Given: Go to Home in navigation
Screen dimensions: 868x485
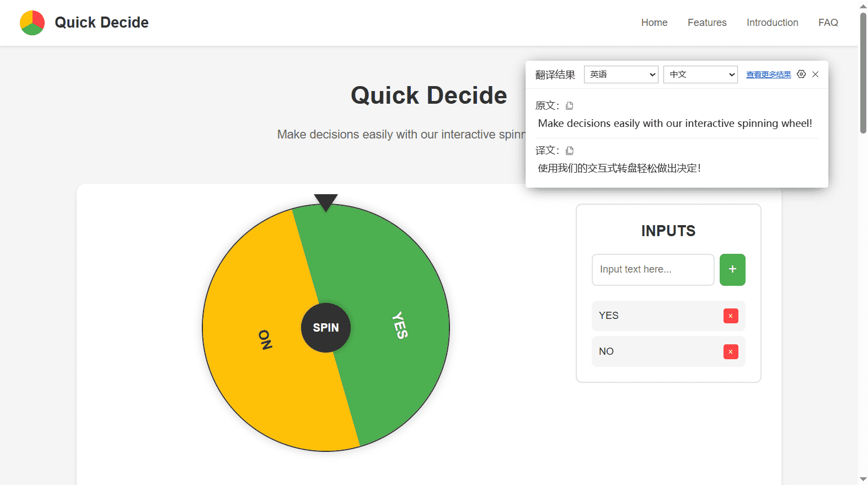Looking at the screenshot, I should click(x=654, y=23).
